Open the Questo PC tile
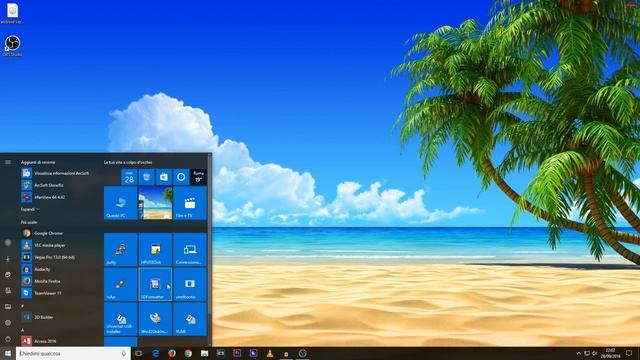Image resolution: width=640 pixels, height=360 pixels. click(x=120, y=203)
